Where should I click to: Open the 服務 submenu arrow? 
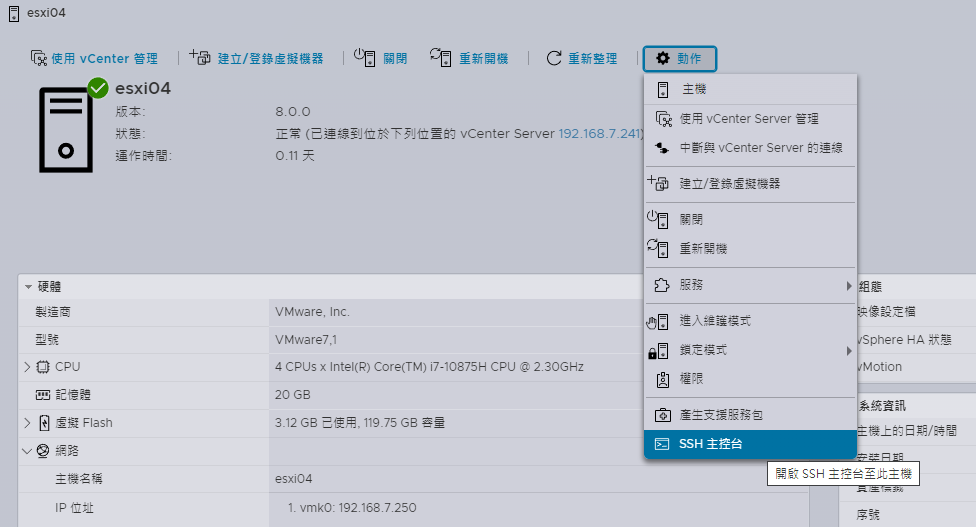[x=848, y=286]
